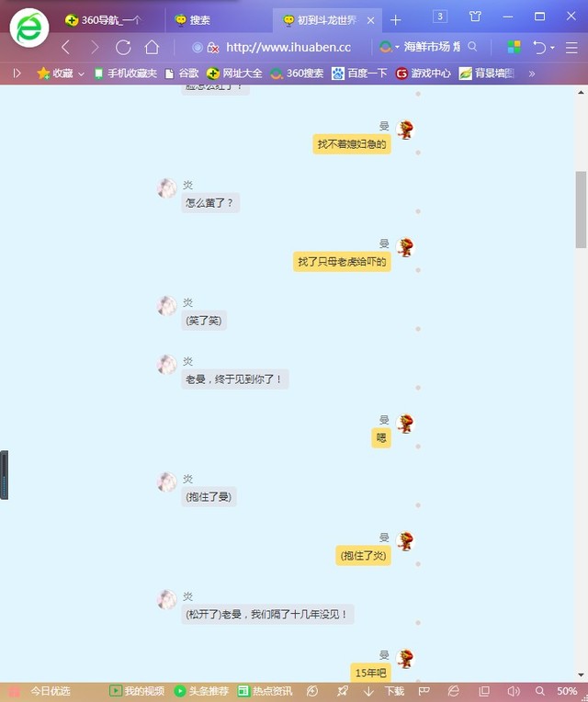588x702 pixels.
Task: Switch to the 搜索 tab
Action: tap(199, 19)
